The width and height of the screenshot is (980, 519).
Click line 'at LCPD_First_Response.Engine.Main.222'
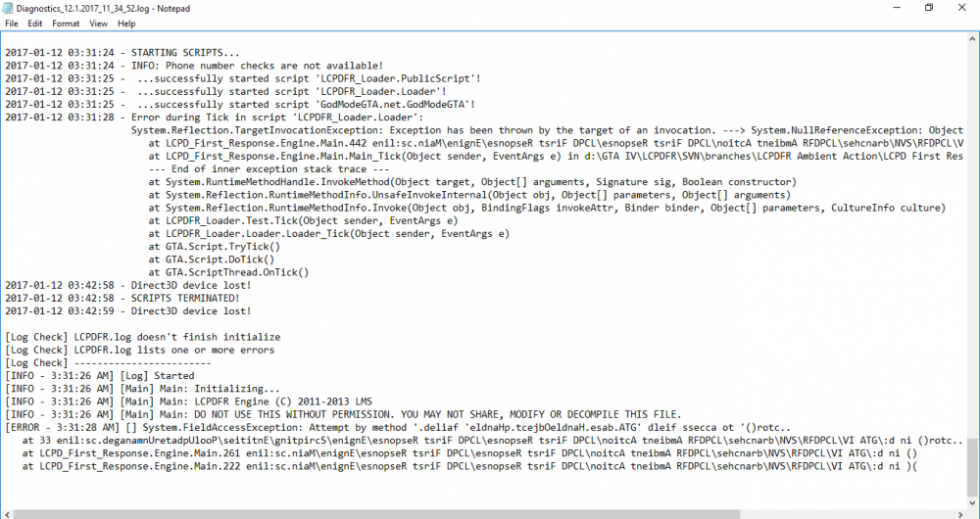[x=469, y=466]
